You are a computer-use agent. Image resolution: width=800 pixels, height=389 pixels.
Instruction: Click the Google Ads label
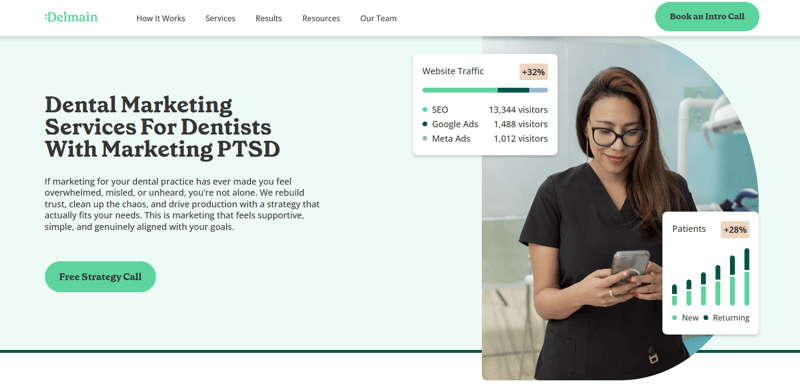(x=455, y=124)
